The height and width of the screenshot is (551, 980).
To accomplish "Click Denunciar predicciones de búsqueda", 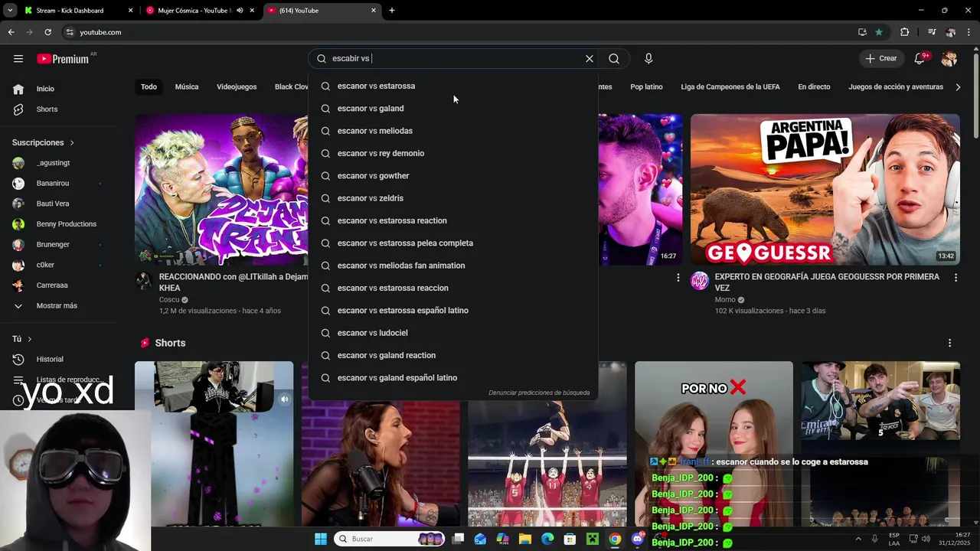I will tap(539, 393).
